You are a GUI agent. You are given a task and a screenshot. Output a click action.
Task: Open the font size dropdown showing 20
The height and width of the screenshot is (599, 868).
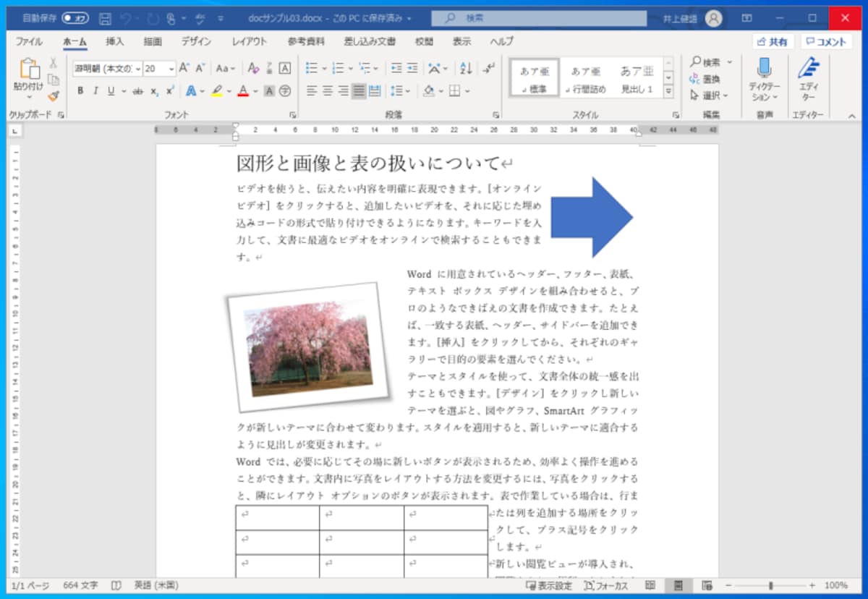[x=171, y=68]
